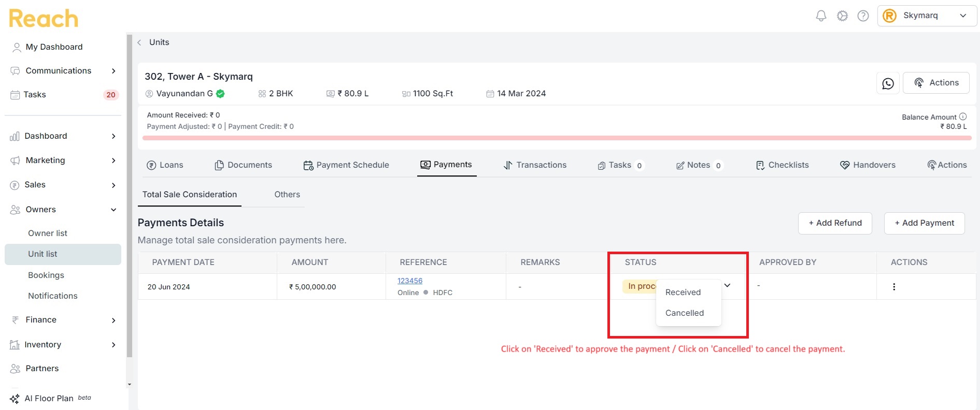Select 'Received' to approve the payment
The height and width of the screenshot is (410, 980).
[x=683, y=292]
